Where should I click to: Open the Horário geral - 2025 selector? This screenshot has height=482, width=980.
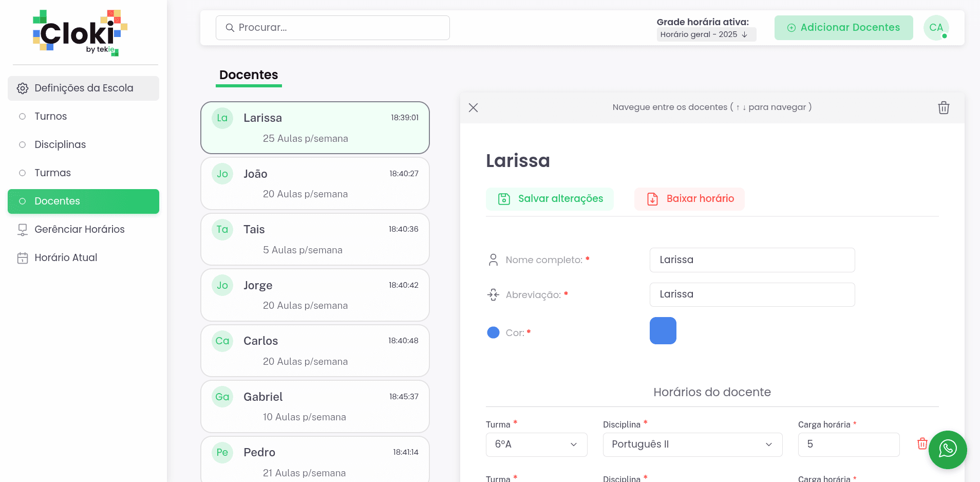pyautogui.click(x=706, y=34)
